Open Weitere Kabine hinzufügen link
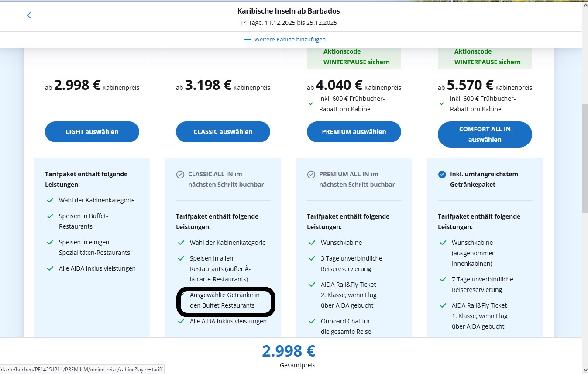 pos(290,39)
